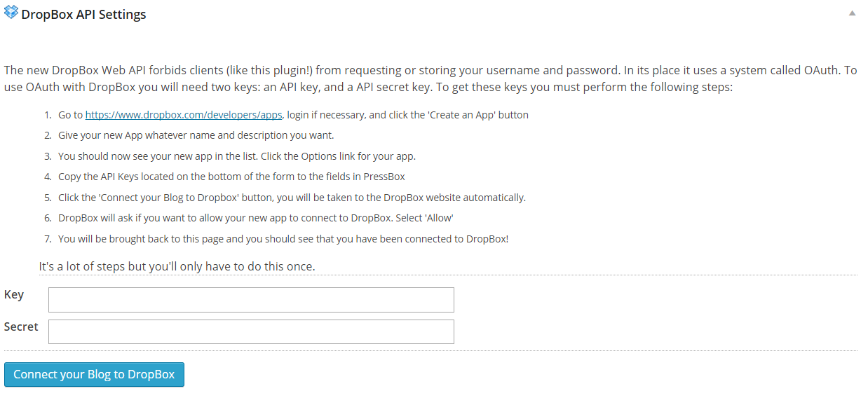Click Connect your Blog to DropBox button

pyautogui.click(x=94, y=375)
